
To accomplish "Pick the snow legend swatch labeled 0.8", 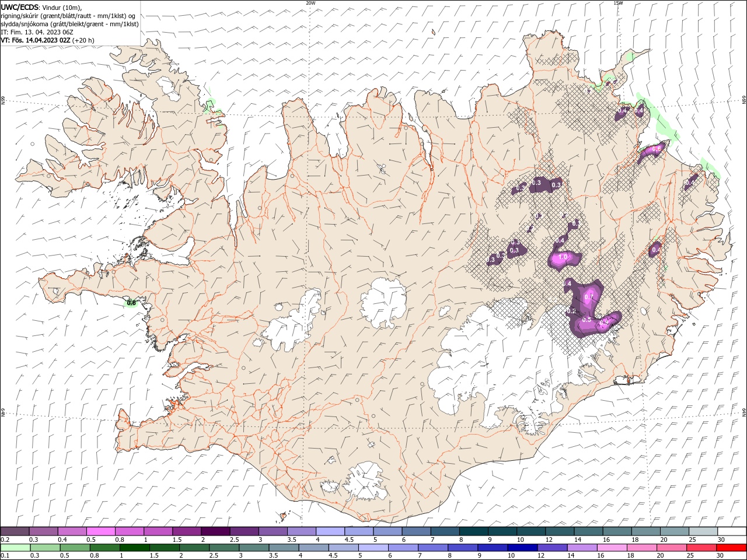I will 130,531.
